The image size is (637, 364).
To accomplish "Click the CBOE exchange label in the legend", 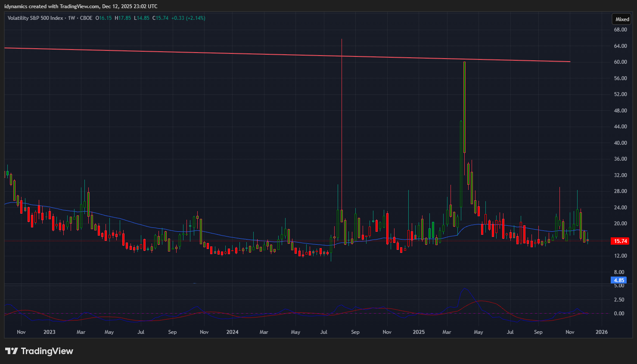I will (86, 18).
